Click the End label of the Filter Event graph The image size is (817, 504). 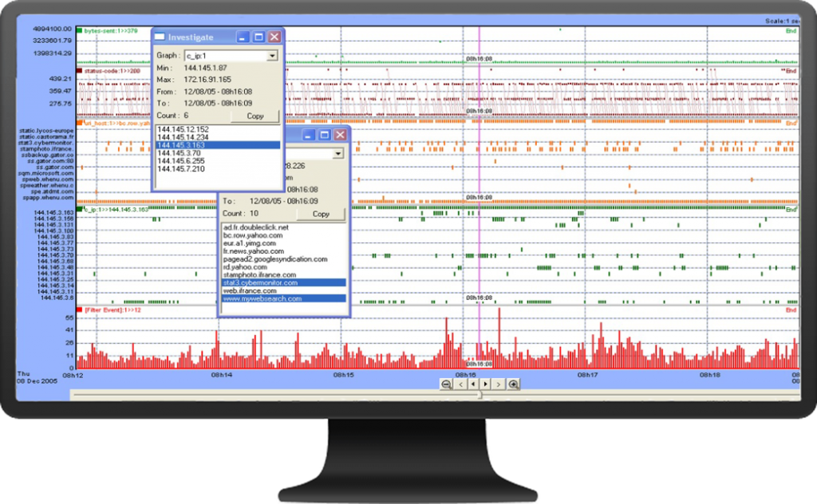tap(791, 309)
